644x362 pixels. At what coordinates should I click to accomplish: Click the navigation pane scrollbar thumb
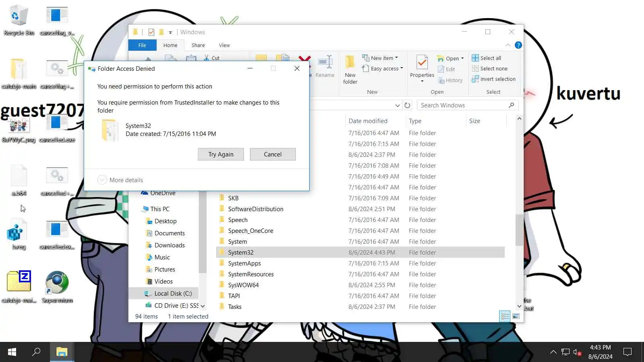point(202,231)
